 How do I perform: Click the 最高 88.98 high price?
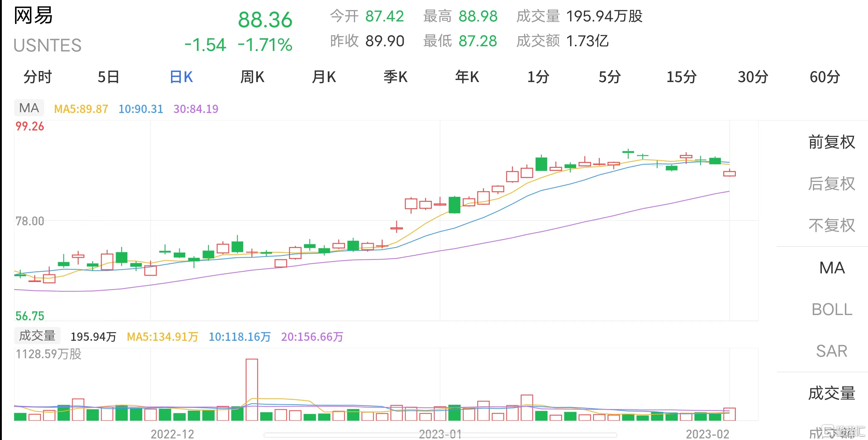(460, 16)
